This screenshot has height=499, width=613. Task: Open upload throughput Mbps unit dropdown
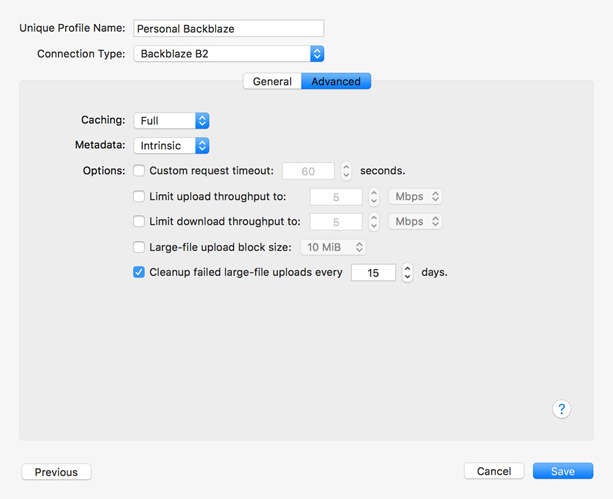click(x=415, y=196)
